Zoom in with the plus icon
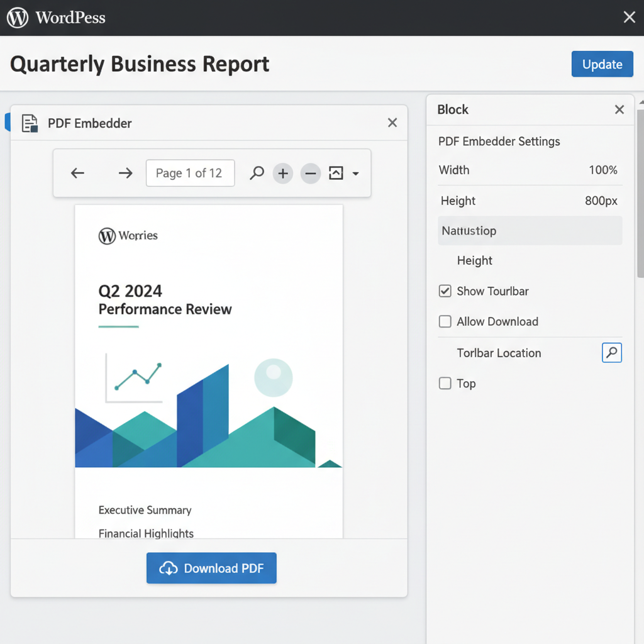The image size is (644, 644). (x=283, y=173)
